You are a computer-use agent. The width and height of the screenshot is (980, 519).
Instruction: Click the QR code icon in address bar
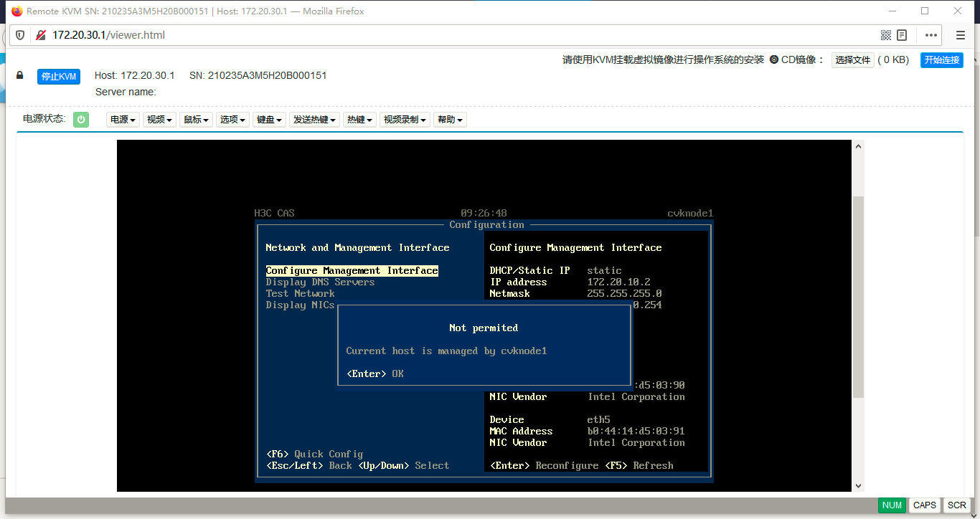click(x=886, y=35)
